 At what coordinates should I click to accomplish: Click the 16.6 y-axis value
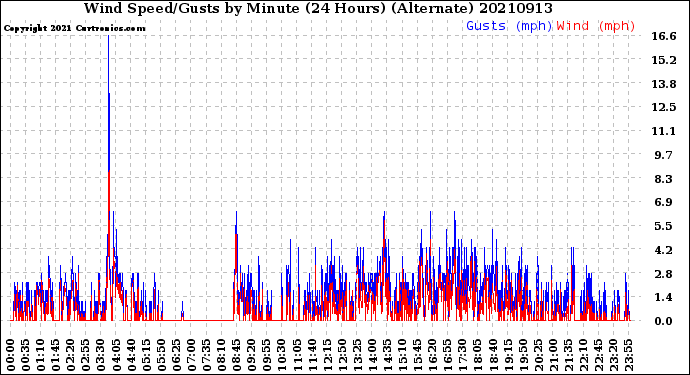tap(664, 36)
